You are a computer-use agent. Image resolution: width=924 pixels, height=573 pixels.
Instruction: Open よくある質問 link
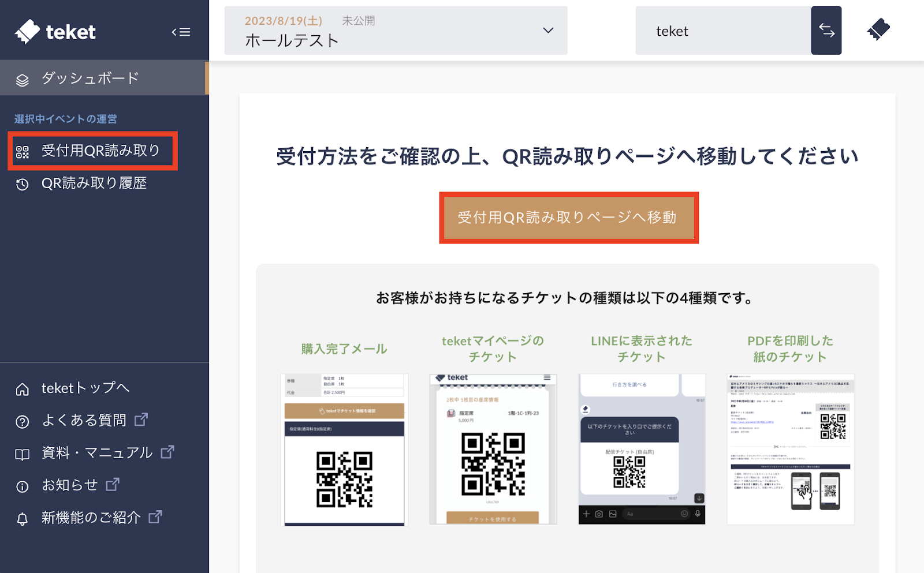point(84,420)
